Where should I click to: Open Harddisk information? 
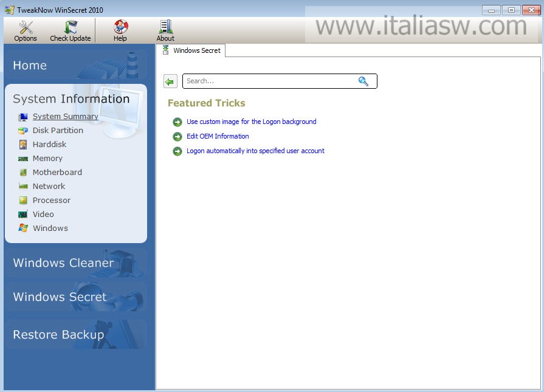50,144
